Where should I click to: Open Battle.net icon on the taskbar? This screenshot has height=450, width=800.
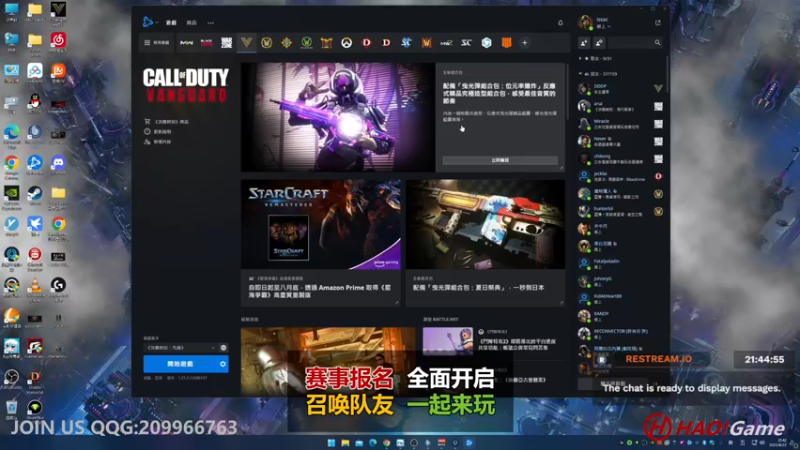(469, 443)
